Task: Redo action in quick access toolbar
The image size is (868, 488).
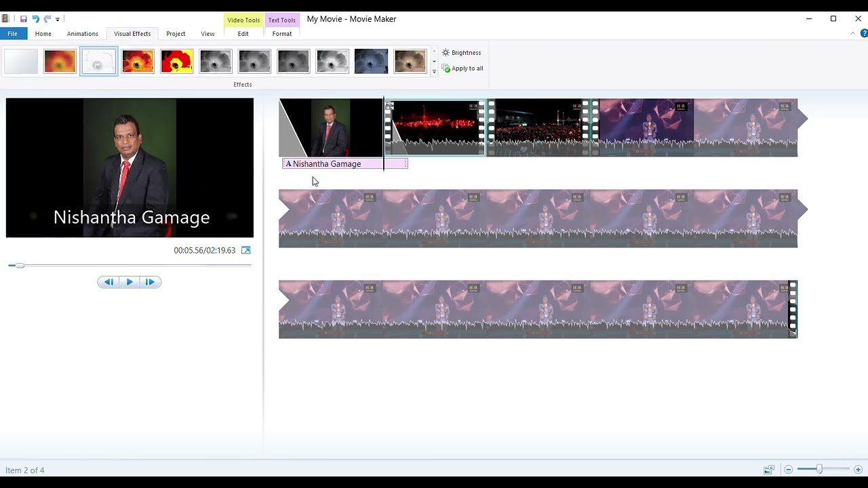Action: point(47,19)
